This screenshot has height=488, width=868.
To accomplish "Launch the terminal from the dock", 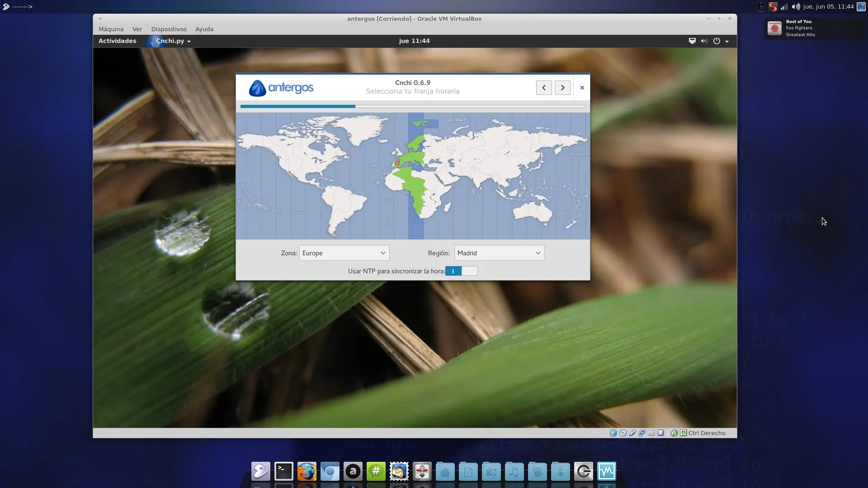I will 284,471.
